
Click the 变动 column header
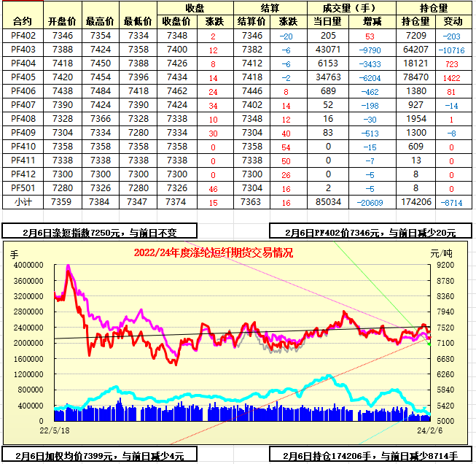click(453, 21)
